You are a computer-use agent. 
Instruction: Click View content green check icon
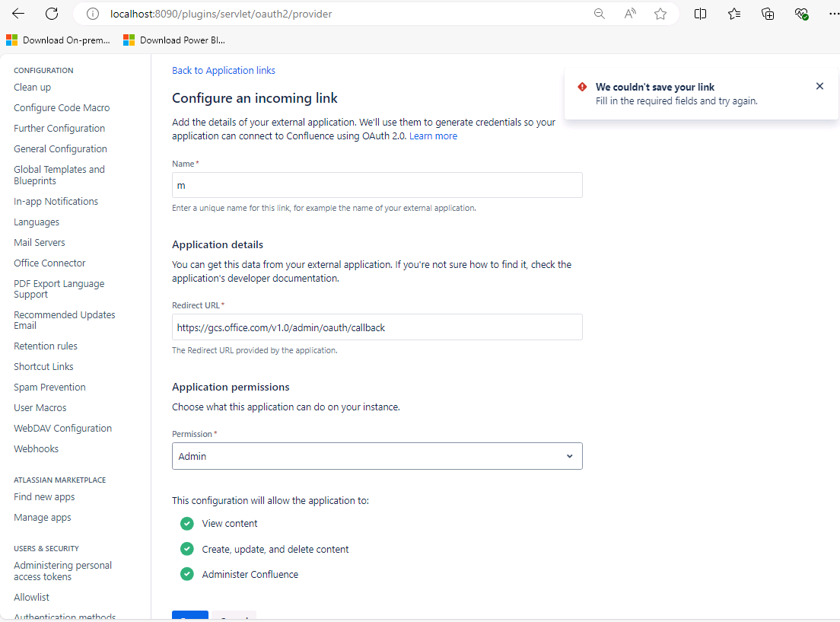(187, 524)
